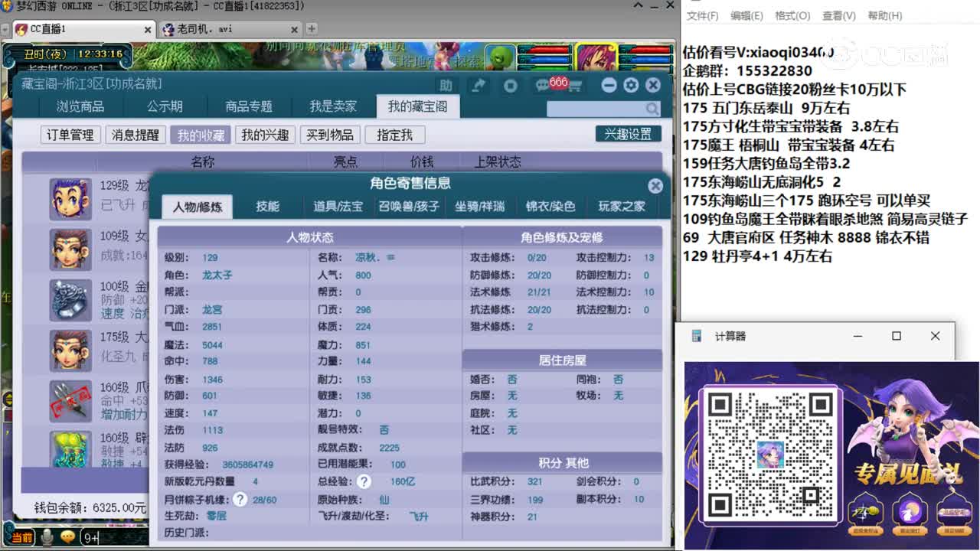Click the microphone icon in chat bar
The image size is (980, 551).
47,537
